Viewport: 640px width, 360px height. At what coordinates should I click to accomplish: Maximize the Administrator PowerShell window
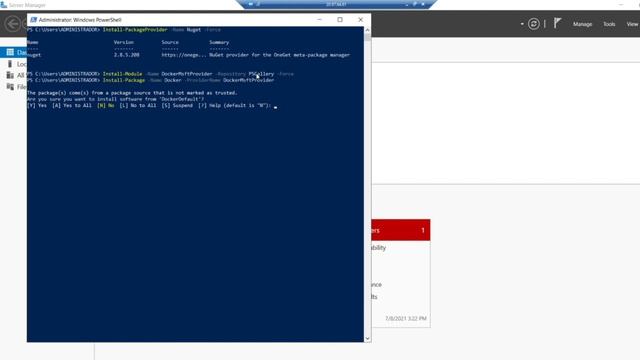pyautogui.click(x=340, y=20)
